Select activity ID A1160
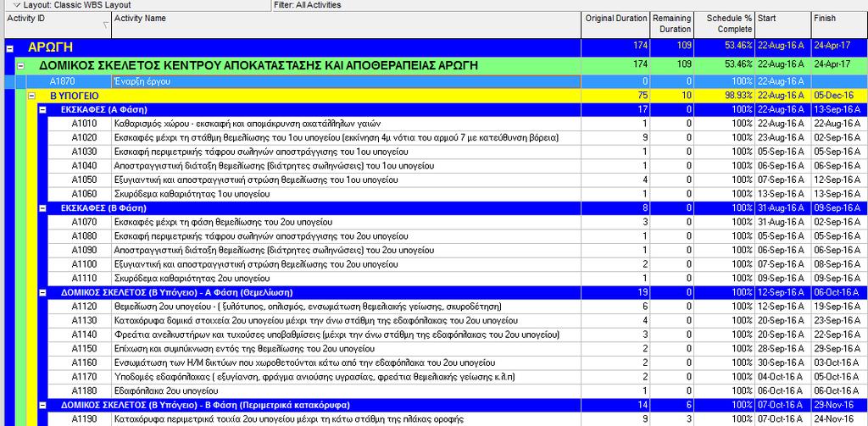The height and width of the screenshot is (426, 868). click(x=84, y=363)
